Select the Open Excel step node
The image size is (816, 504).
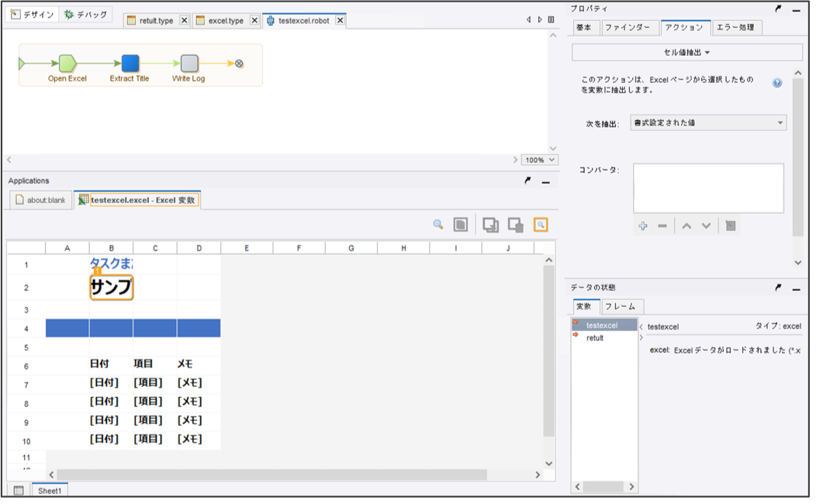(x=67, y=64)
